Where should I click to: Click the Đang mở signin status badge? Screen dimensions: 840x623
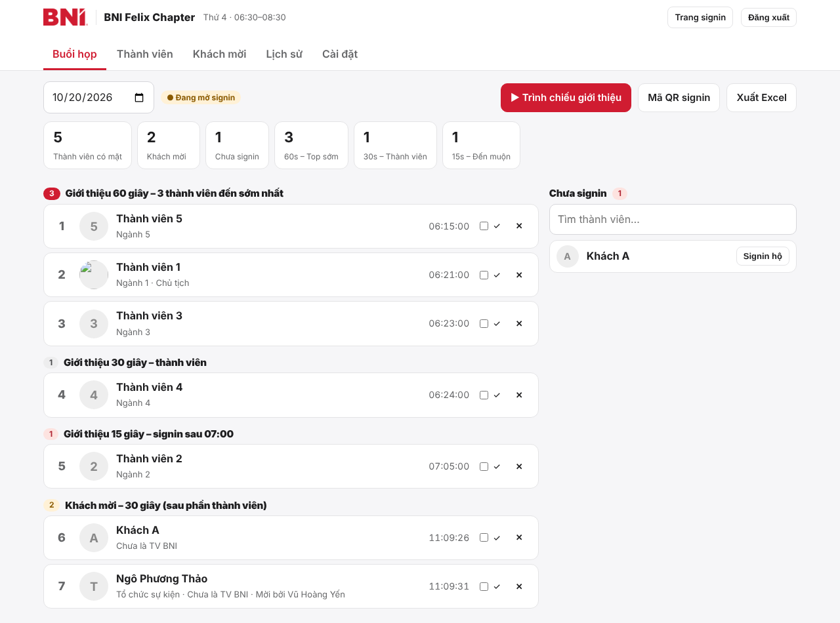(x=201, y=98)
